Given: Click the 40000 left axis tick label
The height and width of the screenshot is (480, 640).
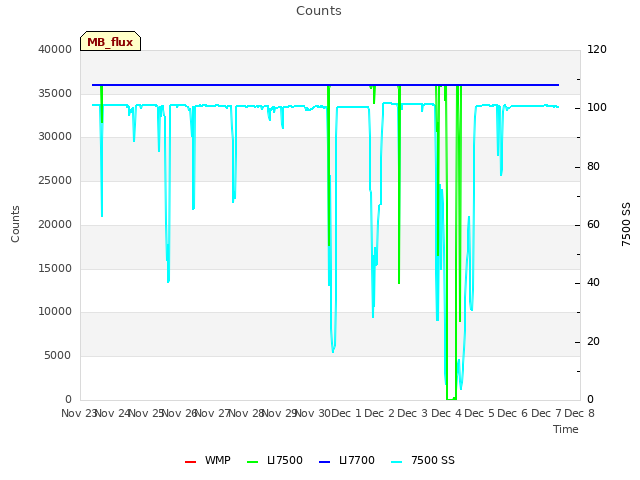Looking at the screenshot, I should click(55, 49).
